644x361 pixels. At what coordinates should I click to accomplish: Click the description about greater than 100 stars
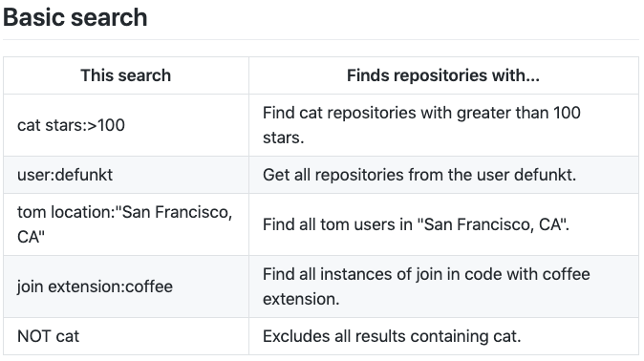click(421, 125)
